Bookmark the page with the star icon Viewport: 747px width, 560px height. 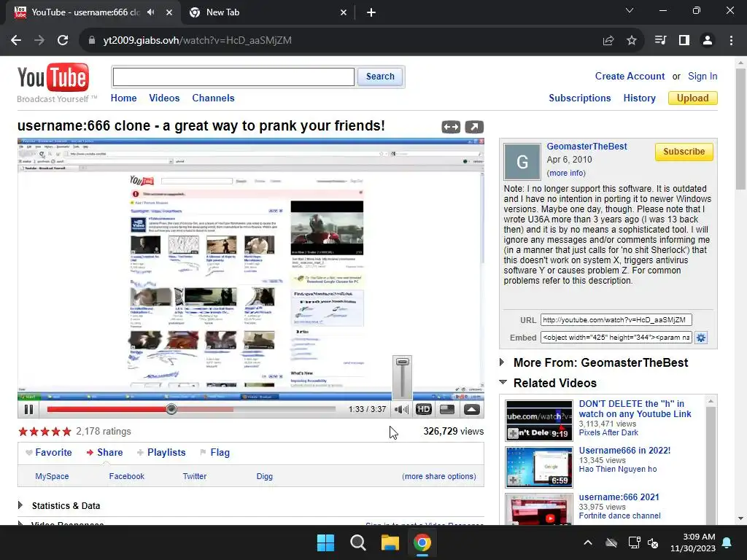[631, 41]
